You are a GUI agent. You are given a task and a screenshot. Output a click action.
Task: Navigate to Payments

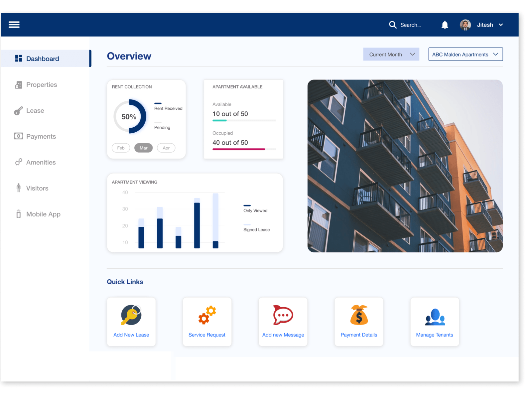[41, 137]
